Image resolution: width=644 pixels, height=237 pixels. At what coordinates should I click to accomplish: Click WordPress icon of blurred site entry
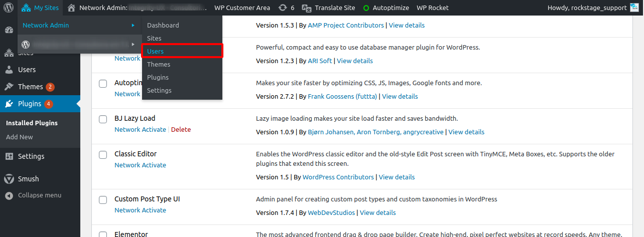pos(27,44)
